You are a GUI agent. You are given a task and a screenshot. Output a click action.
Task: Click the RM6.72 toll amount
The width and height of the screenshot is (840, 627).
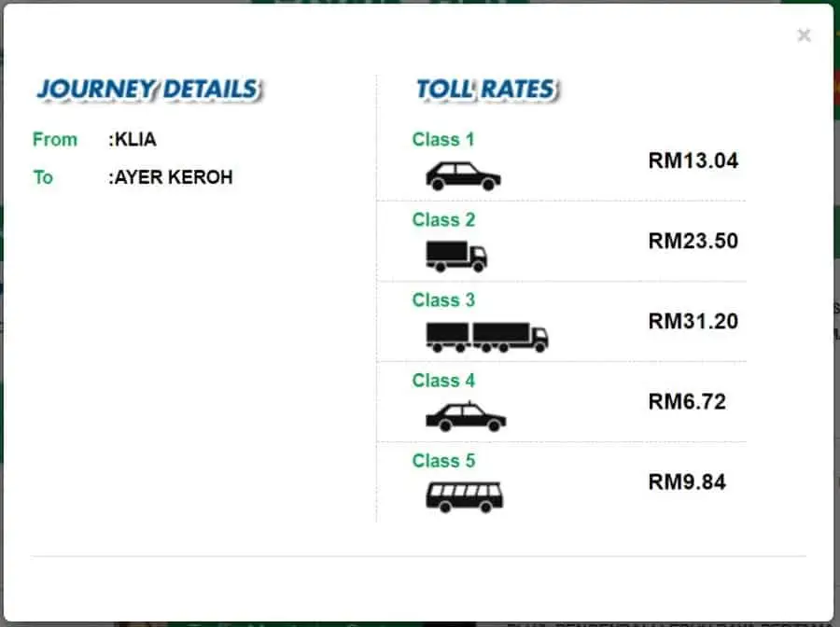point(687,401)
